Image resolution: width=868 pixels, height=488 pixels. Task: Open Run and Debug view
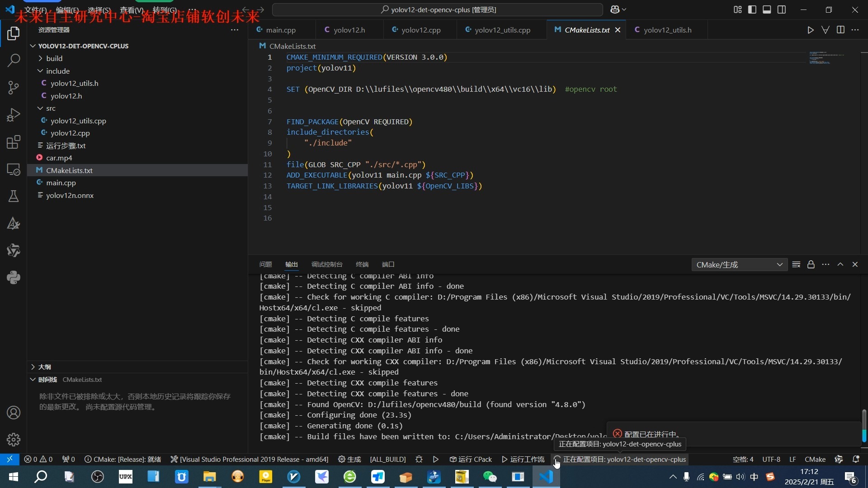[x=14, y=115]
